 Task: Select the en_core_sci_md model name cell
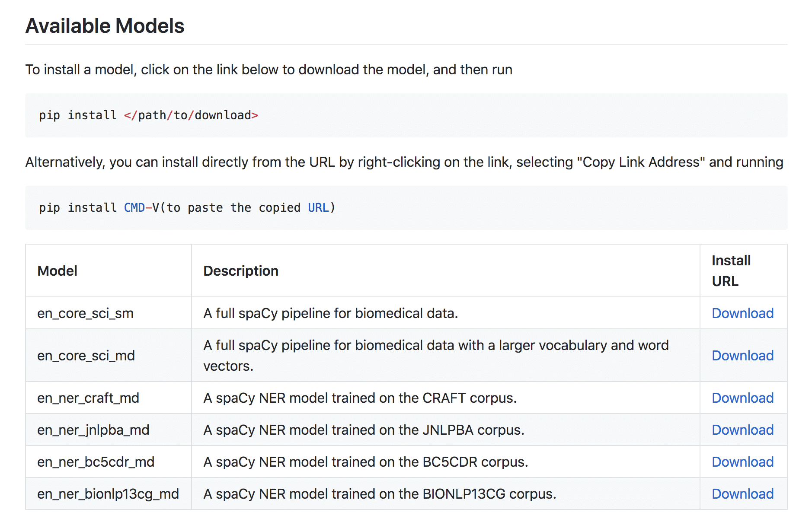coord(86,356)
